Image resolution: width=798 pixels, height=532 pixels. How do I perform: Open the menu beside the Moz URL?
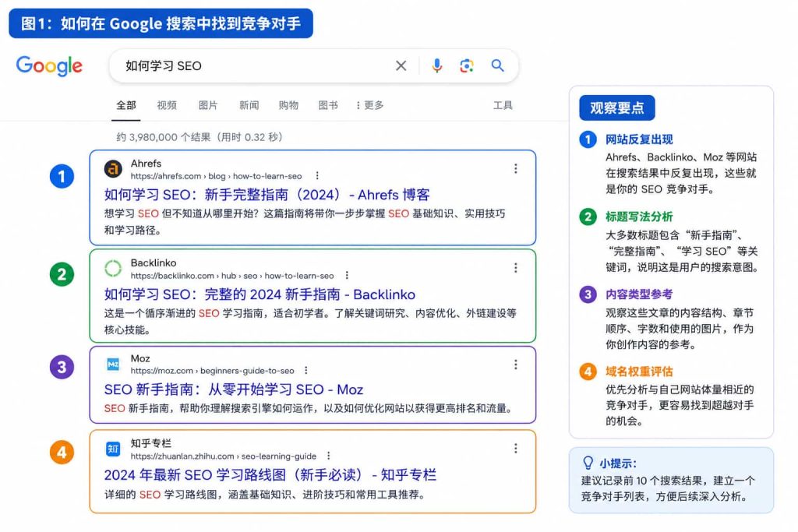point(305,370)
